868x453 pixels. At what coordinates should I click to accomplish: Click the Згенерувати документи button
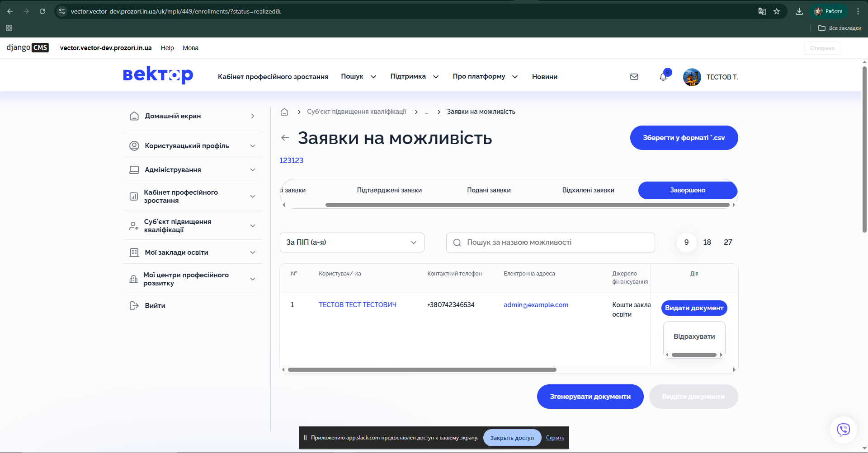[590, 397]
